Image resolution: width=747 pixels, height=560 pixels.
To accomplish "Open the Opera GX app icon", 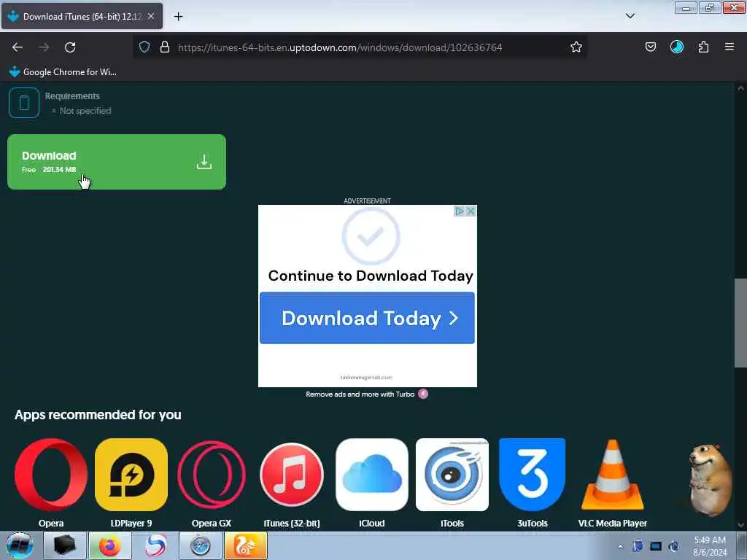I will [212, 475].
